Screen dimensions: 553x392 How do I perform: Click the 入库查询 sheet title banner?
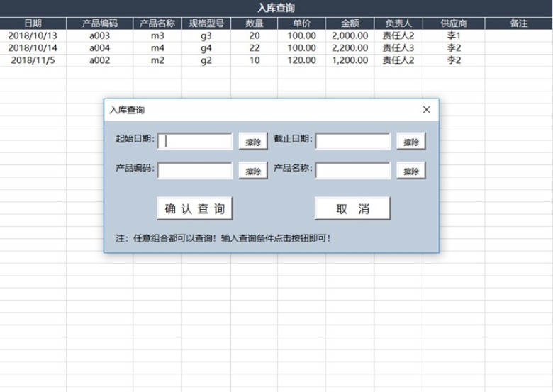(276, 8)
